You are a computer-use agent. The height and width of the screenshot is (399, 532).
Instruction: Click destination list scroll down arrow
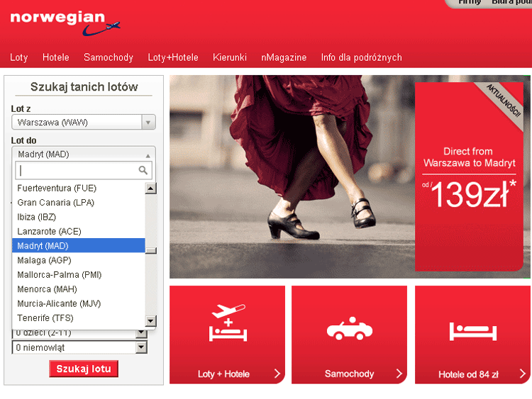tap(150, 320)
